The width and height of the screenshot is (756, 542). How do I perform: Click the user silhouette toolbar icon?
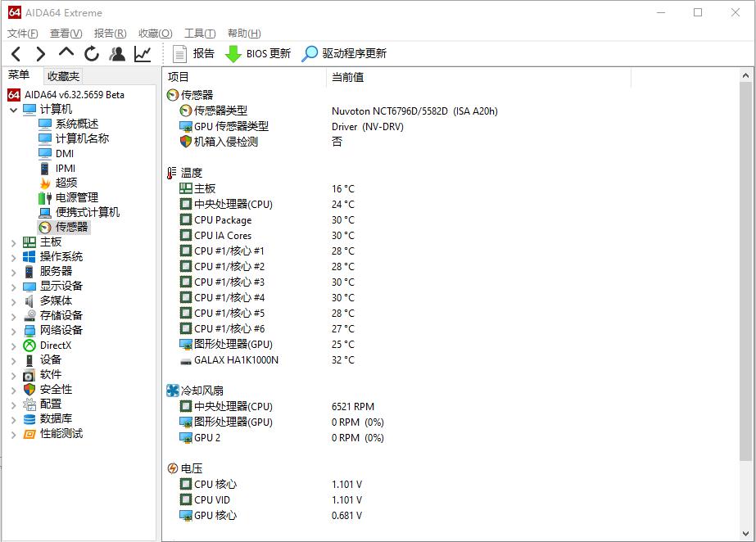point(117,52)
